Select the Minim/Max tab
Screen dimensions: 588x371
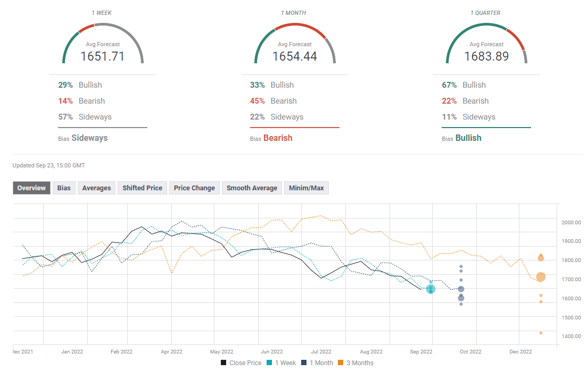point(307,188)
